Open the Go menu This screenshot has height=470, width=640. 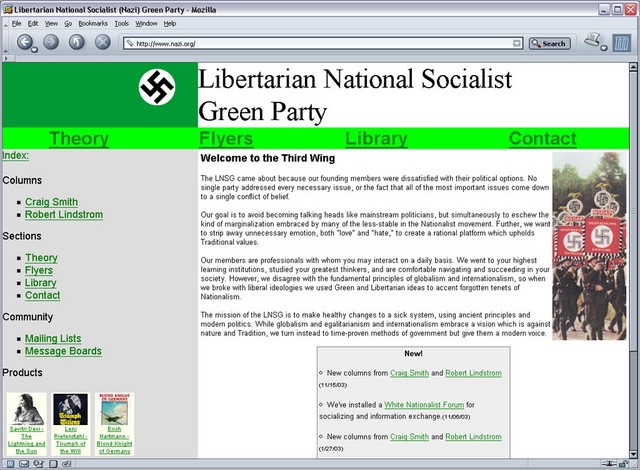68,24
